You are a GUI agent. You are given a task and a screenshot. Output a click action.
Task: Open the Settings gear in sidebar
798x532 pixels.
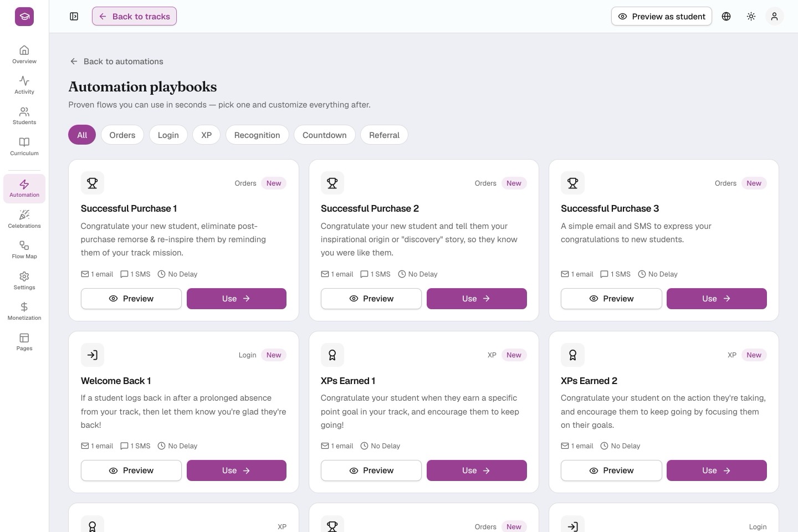point(24,280)
